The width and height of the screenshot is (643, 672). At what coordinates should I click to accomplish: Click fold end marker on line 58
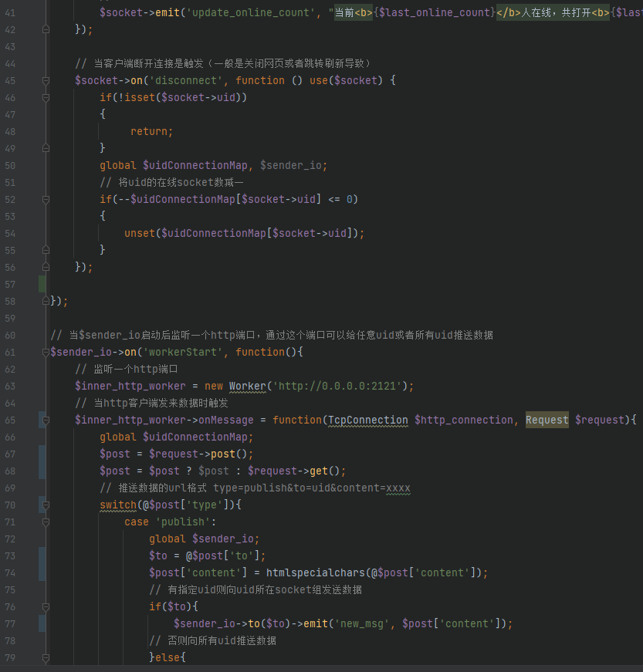(x=46, y=302)
